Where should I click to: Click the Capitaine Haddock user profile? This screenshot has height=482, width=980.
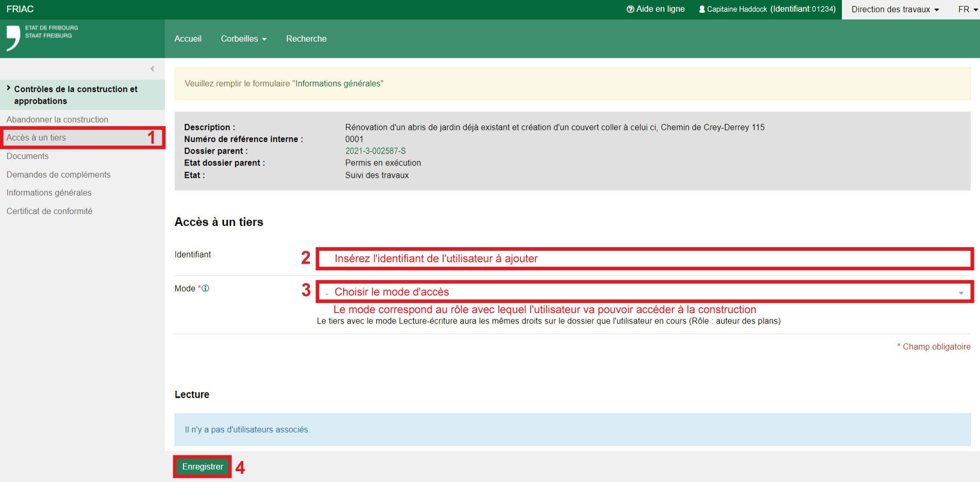[x=767, y=9]
